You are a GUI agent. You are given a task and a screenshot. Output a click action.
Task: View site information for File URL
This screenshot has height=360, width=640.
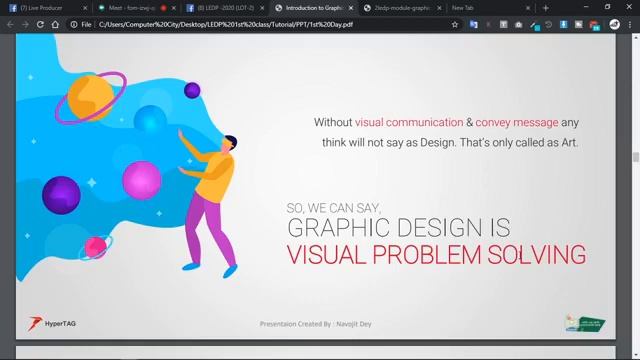click(81, 24)
